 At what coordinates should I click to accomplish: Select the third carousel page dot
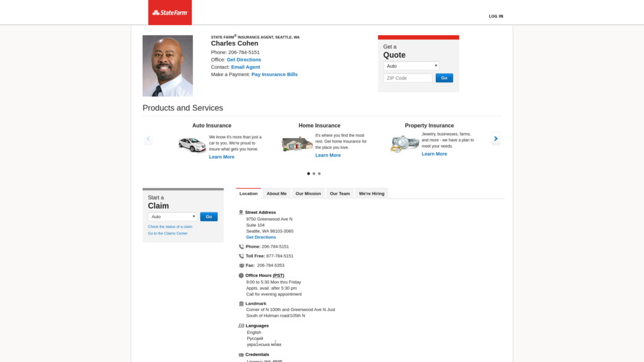[x=319, y=173]
